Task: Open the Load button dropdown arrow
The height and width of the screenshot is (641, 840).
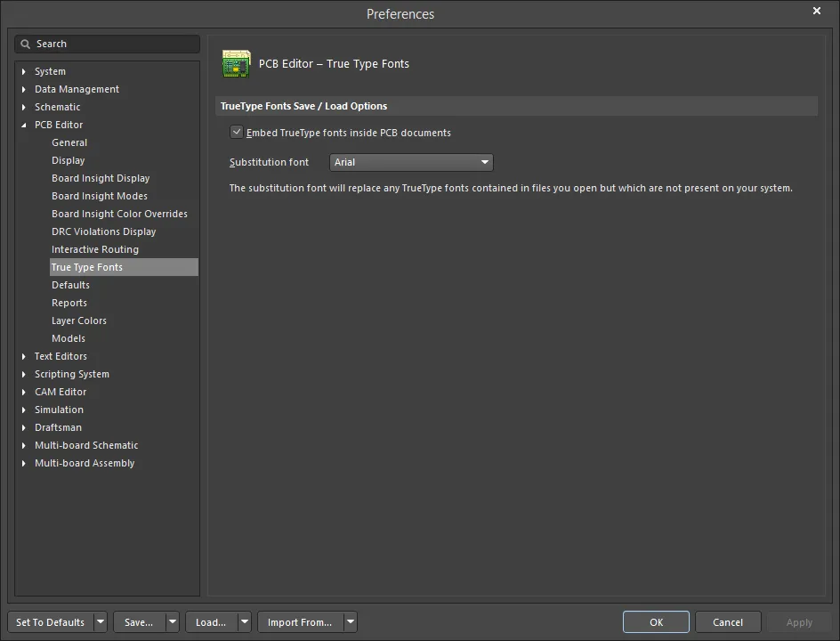Action: 245,622
